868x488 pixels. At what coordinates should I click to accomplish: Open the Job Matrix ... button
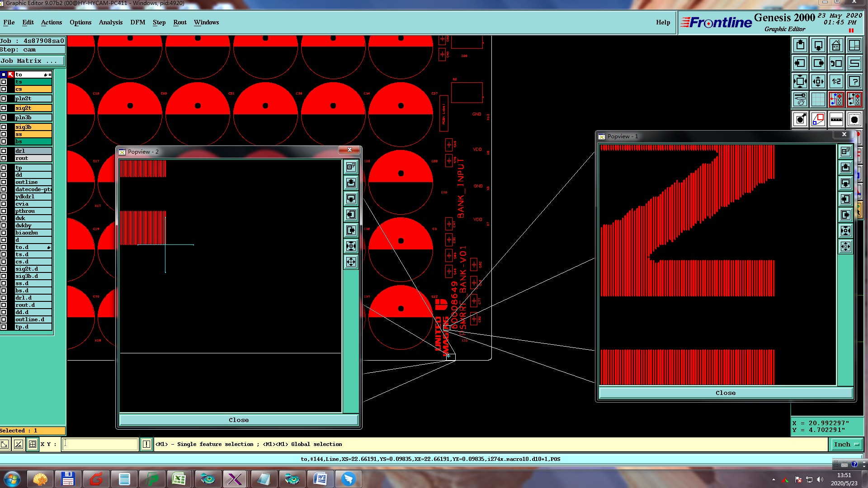pyautogui.click(x=32, y=61)
